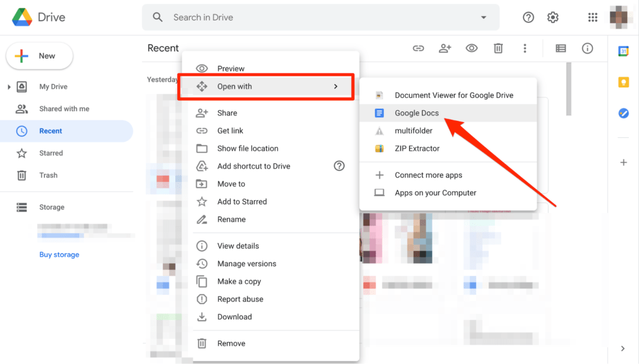Open sharing via the add-person toolbar icon
The width and height of the screenshot is (639, 364).
click(x=444, y=48)
